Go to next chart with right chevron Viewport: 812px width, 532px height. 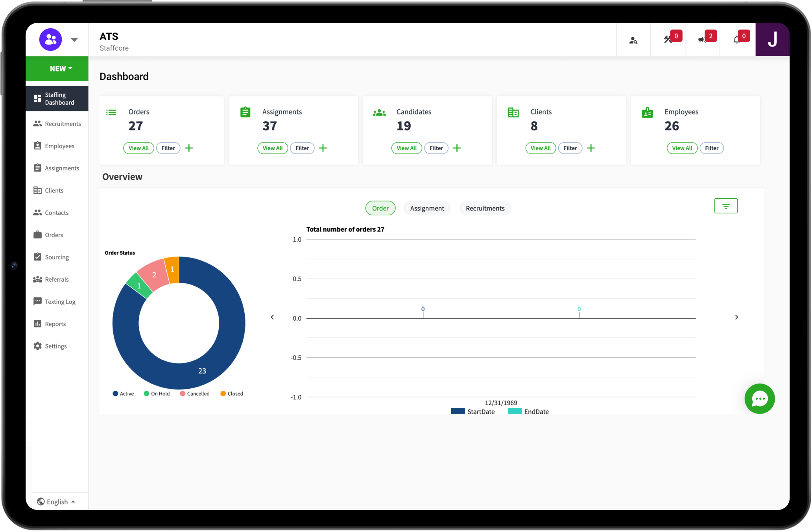(736, 317)
